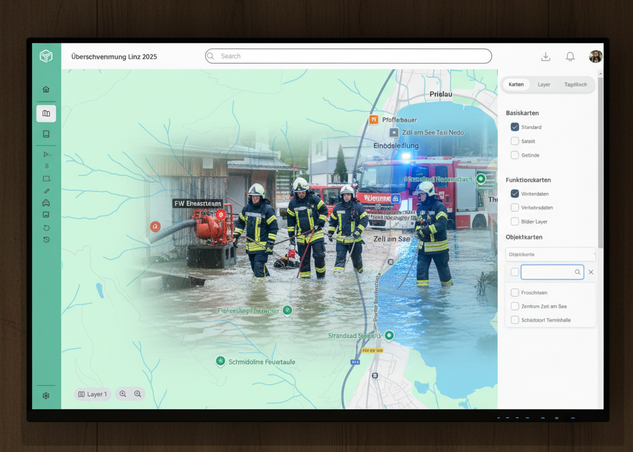The width and height of the screenshot is (633, 452).
Task: Click the top Search field
Action: coord(348,56)
